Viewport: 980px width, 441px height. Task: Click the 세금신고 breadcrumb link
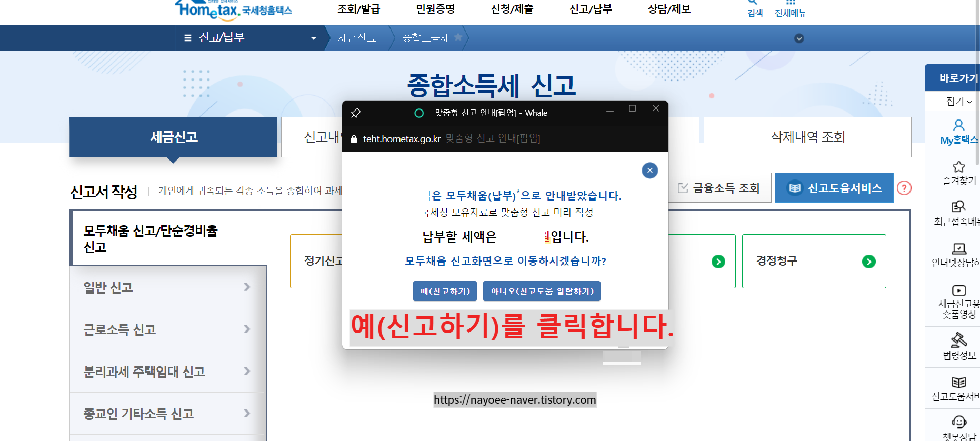click(357, 38)
